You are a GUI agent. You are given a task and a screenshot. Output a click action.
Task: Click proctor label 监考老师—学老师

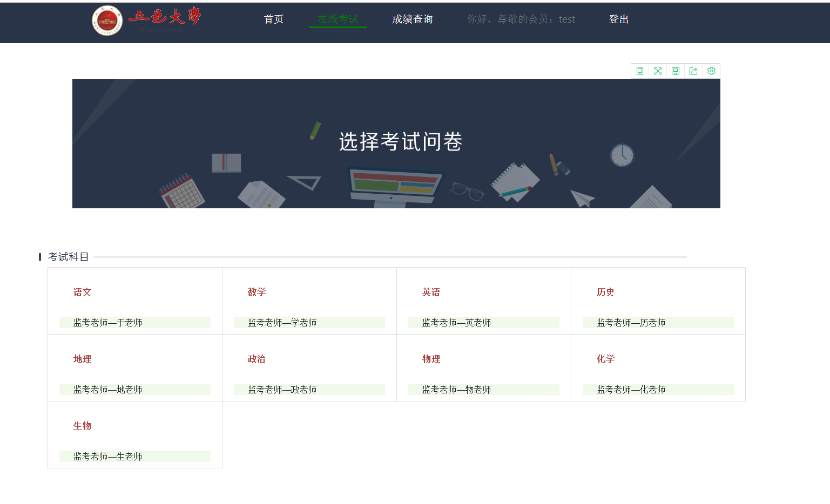pos(282,323)
